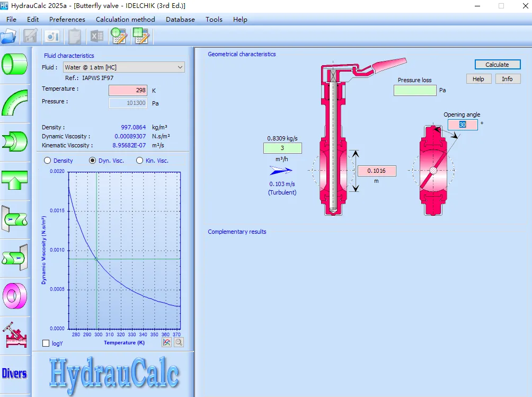Open the File menu
Screen dimensions: 532x397
click(11, 19)
